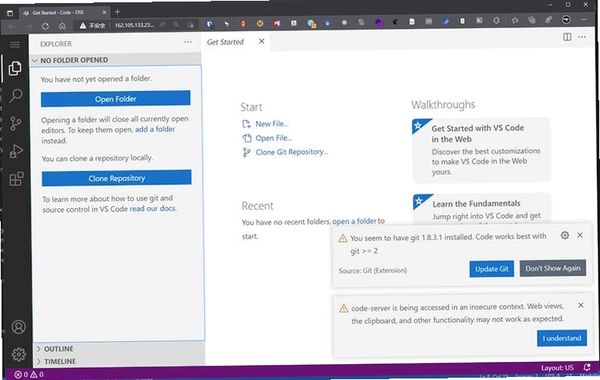Click the Open Folder button
Image resolution: width=600 pixels, height=380 pixels.
pyautogui.click(x=116, y=99)
